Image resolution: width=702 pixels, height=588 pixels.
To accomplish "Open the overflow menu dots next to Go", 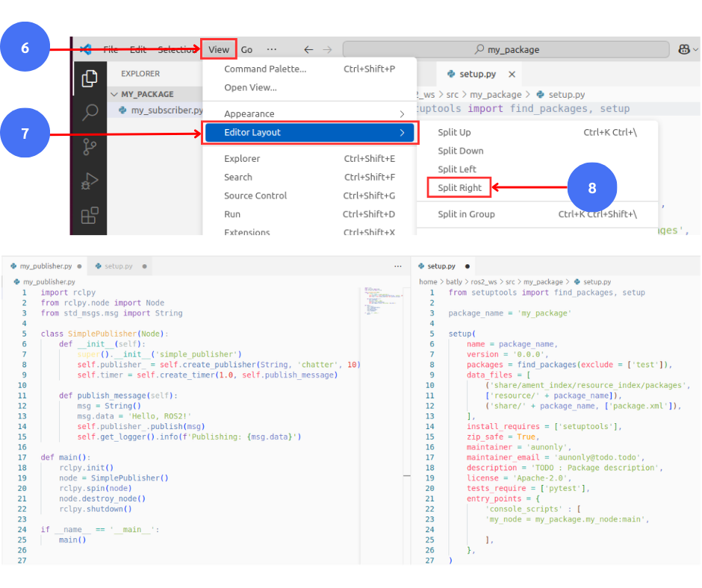I will click(271, 49).
